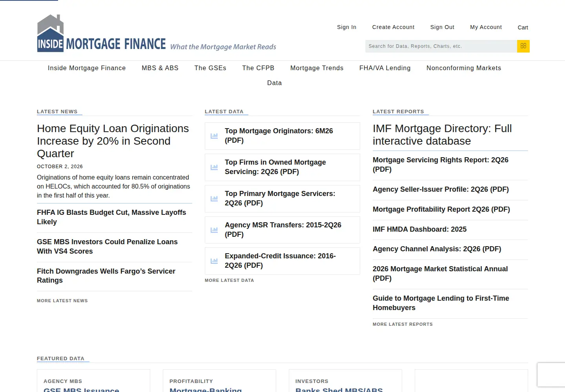
Task: Open Top Firms in Owned Mortgage Servicing PDF
Action: click(275, 167)
